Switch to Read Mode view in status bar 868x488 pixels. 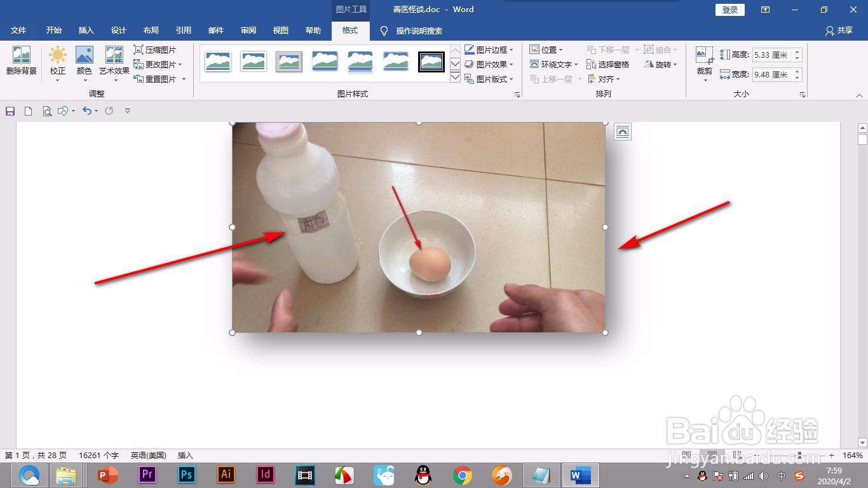(x=687, y=456)
